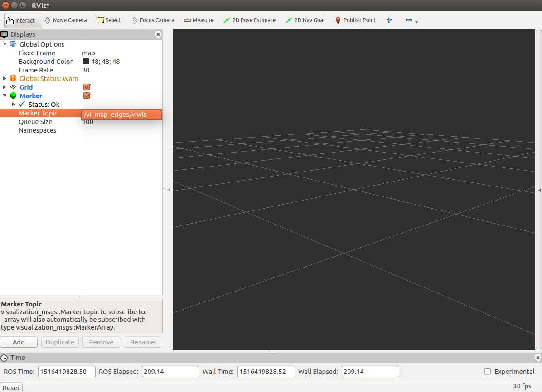Collapse the Marker display node

coord(5,96)
